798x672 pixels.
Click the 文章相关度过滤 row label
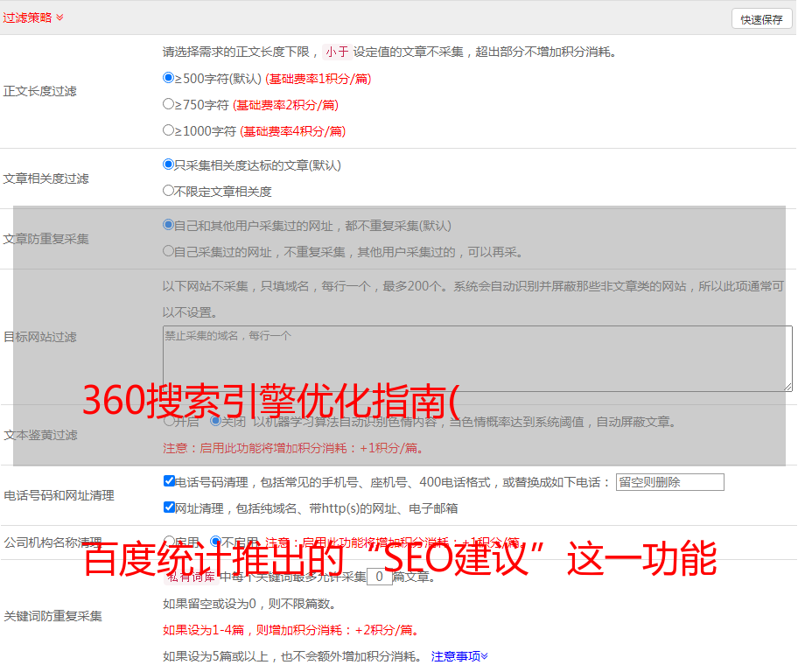(45, 178)
